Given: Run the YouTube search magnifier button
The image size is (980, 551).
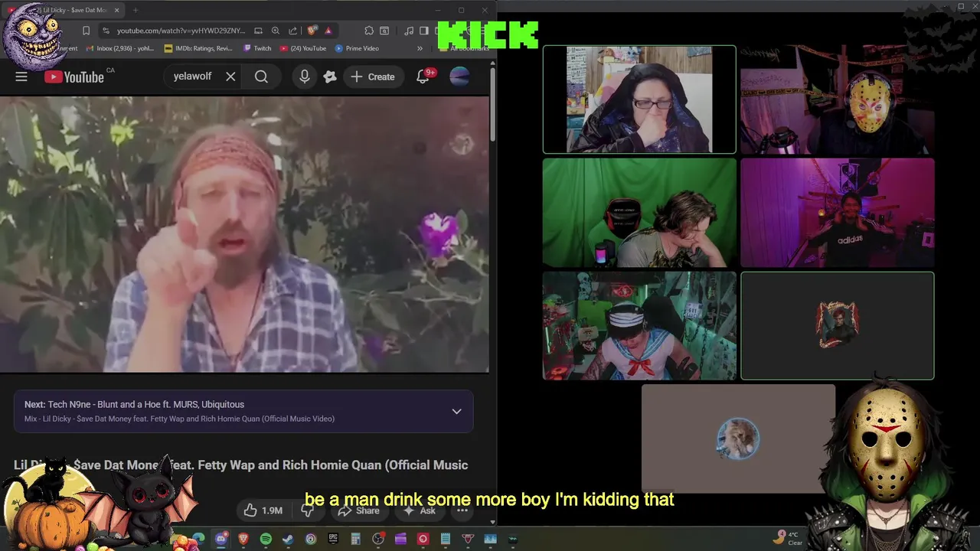Looking at the screenshot, I should [261, 77].
